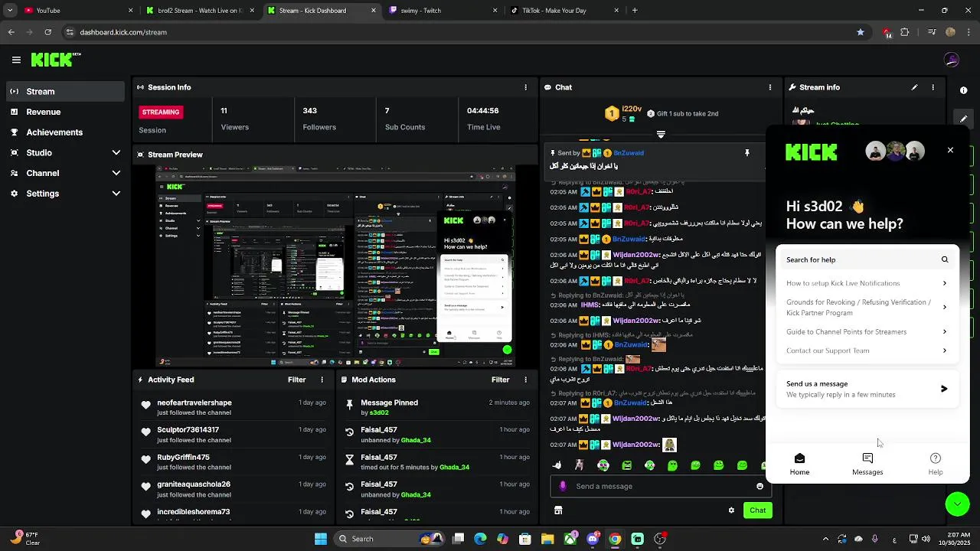Click the browser address bar
The image size is (980, 551).
coord(459,32)
